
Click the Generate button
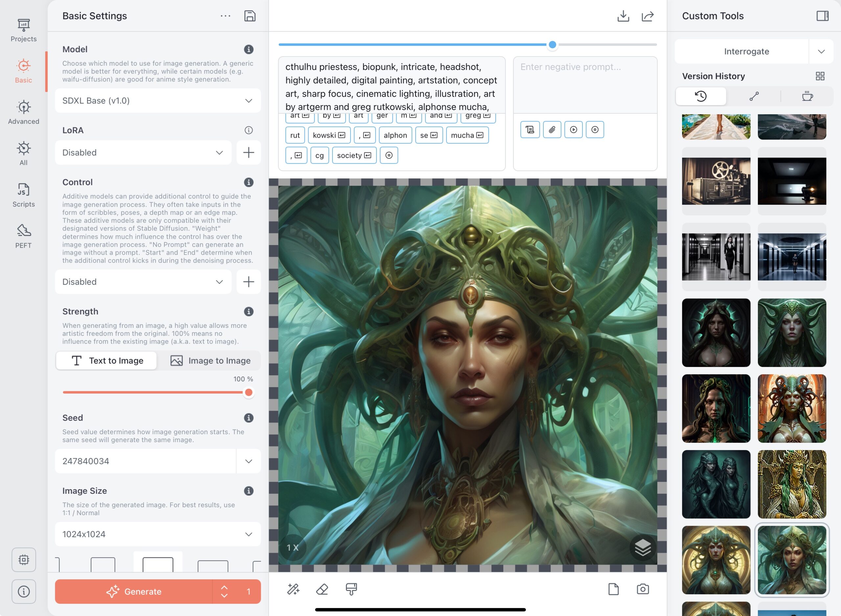point(133,591)
